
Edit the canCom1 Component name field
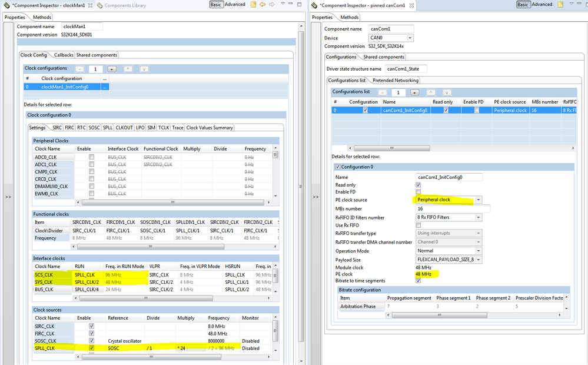(391, 29)
